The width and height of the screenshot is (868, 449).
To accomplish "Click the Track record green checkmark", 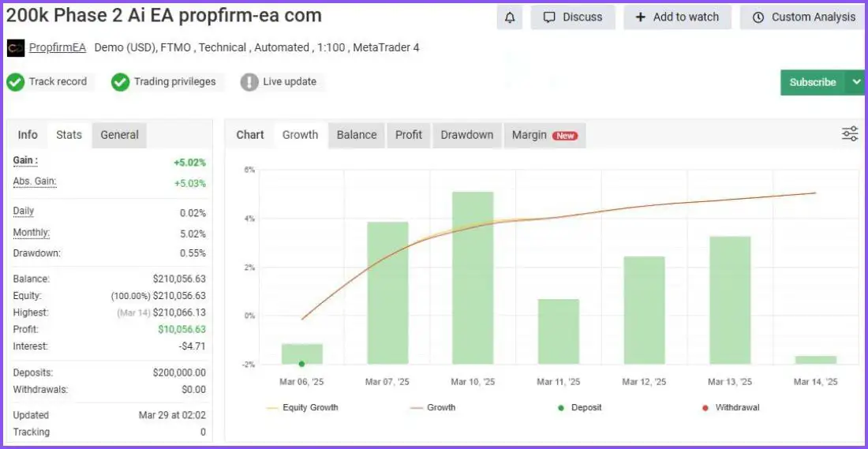I will point(16,82).
